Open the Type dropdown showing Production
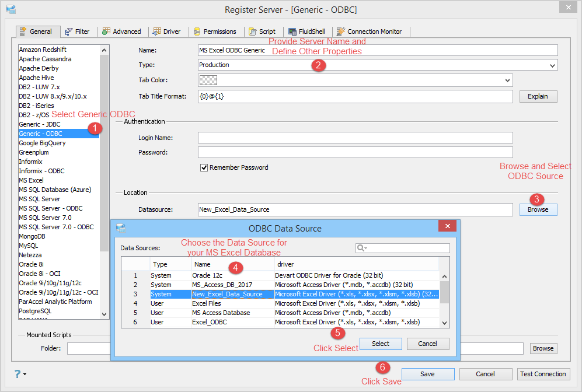582x392 pixels. click(552, 65)
